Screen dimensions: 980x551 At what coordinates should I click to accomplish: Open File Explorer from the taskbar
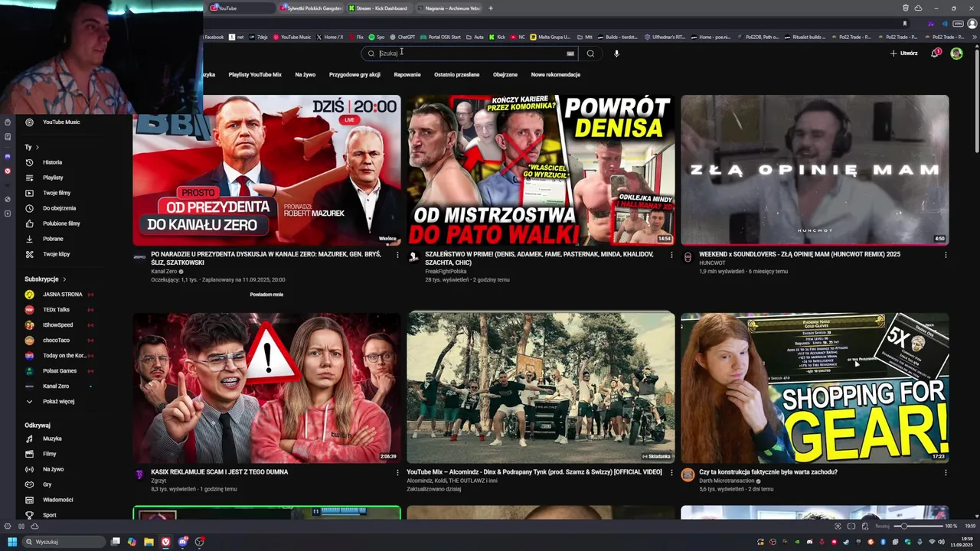(149, 542)
